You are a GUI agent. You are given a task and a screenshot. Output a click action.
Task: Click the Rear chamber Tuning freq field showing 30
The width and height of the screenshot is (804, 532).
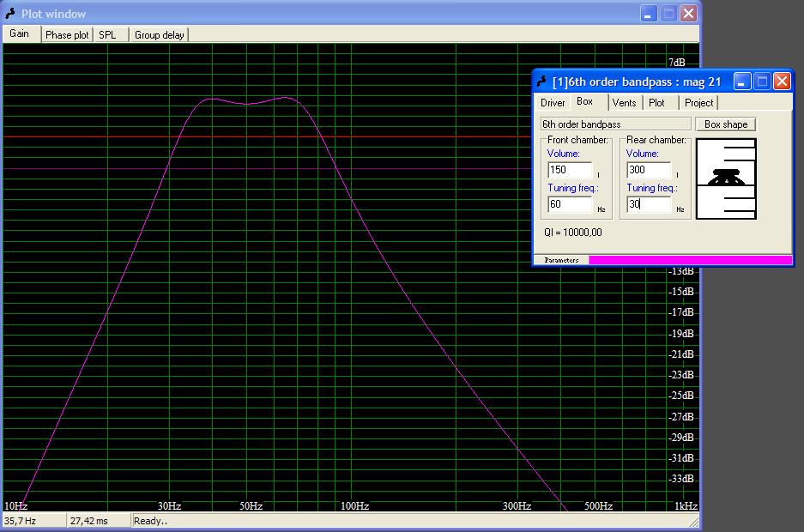tap(649, 204)
